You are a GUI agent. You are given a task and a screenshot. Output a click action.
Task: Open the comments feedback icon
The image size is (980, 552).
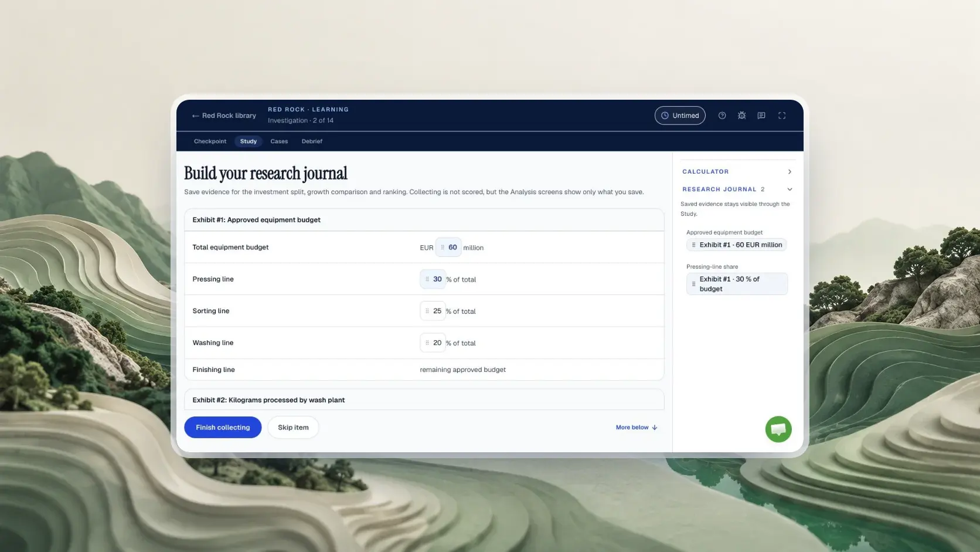[761, 116]
